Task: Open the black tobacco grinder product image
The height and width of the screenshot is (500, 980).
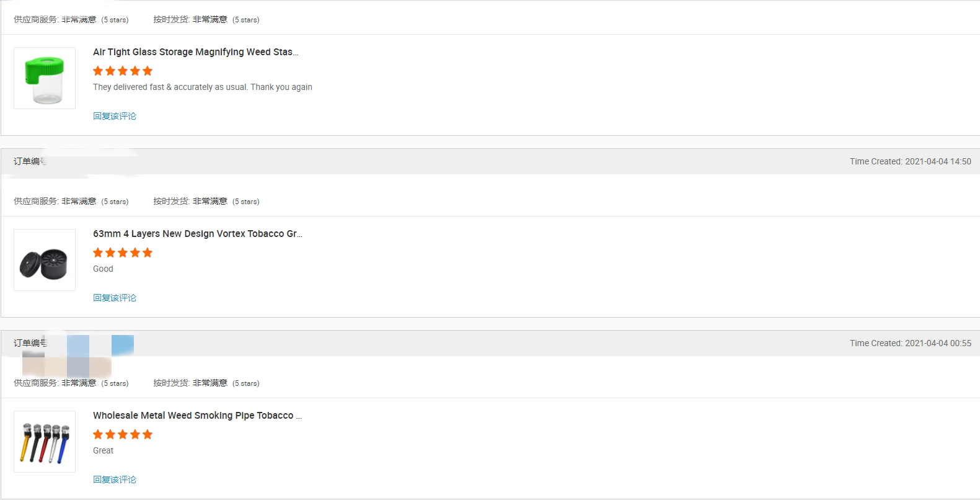Action: tap(45, 260)
